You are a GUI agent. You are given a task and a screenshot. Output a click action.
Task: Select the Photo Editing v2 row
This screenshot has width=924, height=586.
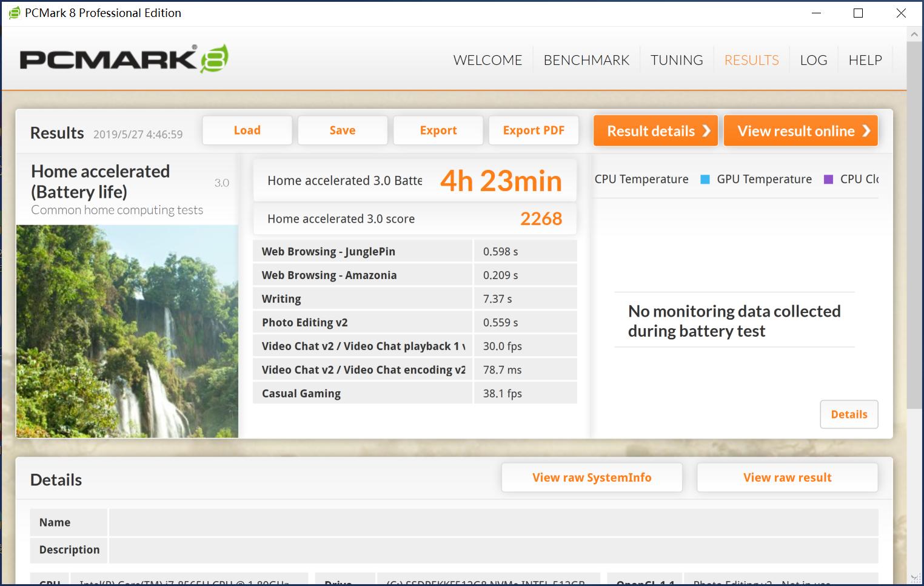coord(415,322)
